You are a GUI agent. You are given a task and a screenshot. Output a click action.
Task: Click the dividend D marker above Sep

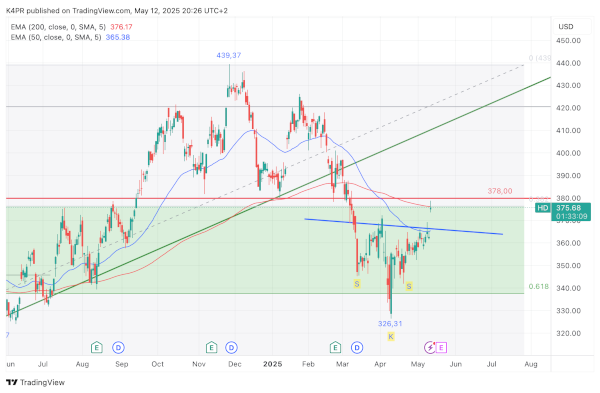pyautogui.click(x=118, y=347)
